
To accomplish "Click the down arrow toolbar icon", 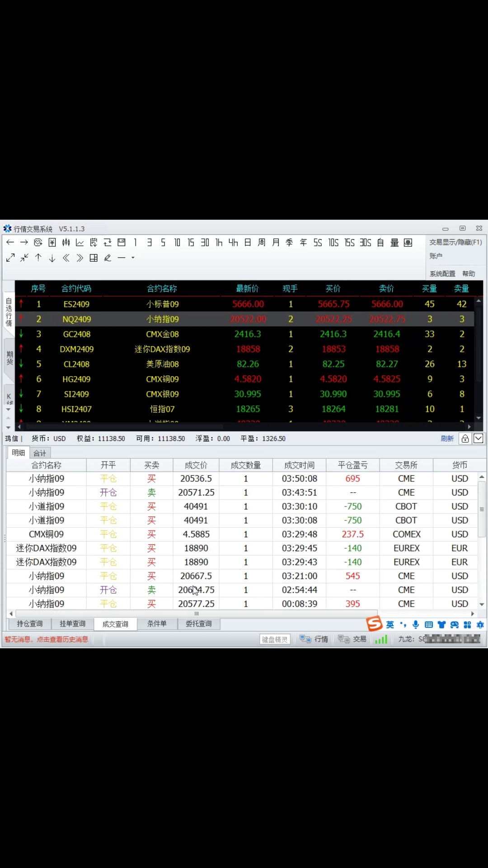I will point(52,258).
